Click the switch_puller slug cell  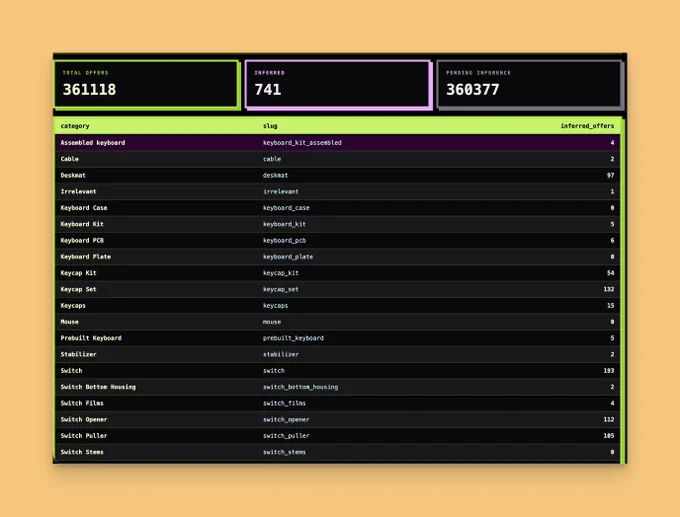point(286,436)
